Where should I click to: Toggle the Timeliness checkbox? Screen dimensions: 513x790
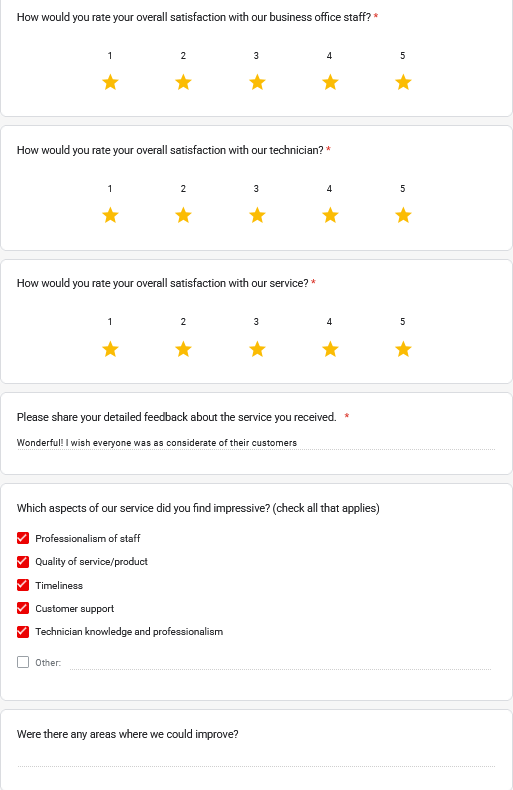(x=23, y=585)
